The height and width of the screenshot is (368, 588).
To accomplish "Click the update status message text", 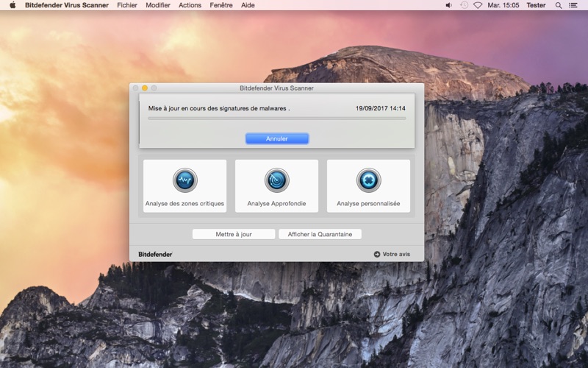I will click(x=219, y=108).
